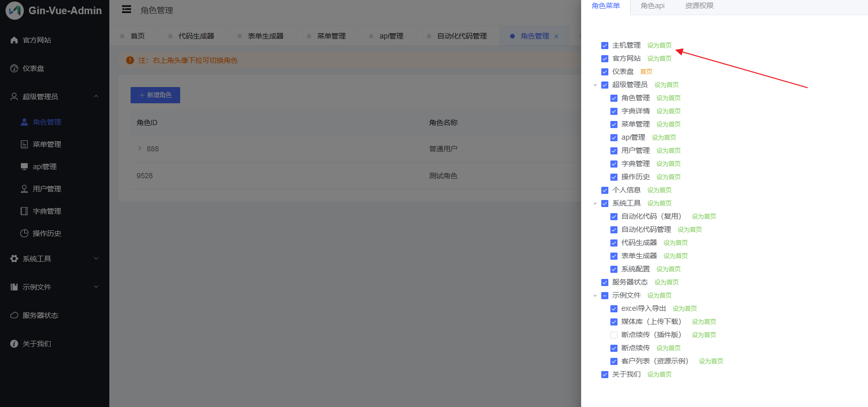Click the cloud icon beside 服务器状态

pyautogui.click(x=14, y=315)
